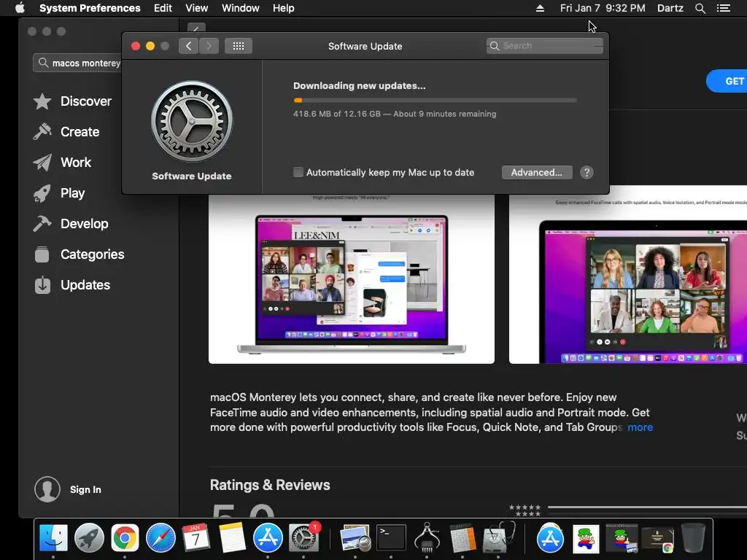Select Work in App Store sidebar

tap(63, 163)
